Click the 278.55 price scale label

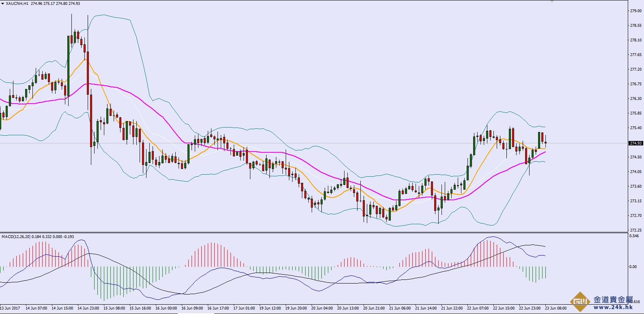point(636,26)
